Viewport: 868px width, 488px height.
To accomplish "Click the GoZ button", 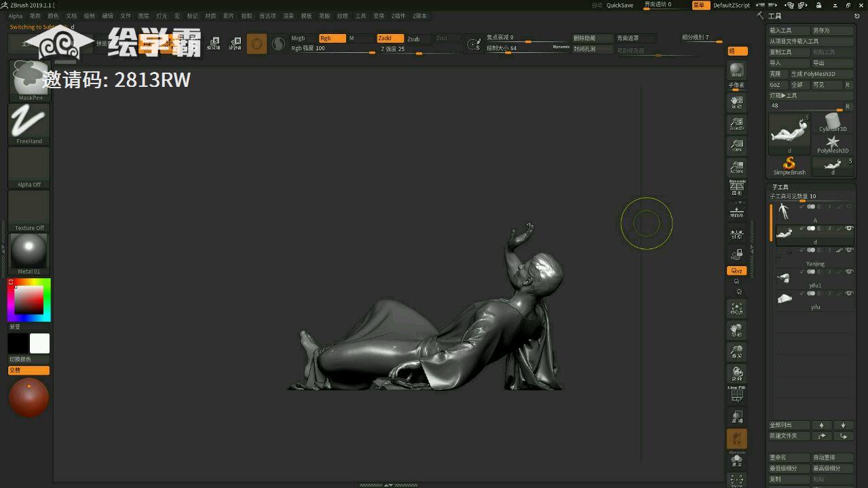I will pos(778,85).
